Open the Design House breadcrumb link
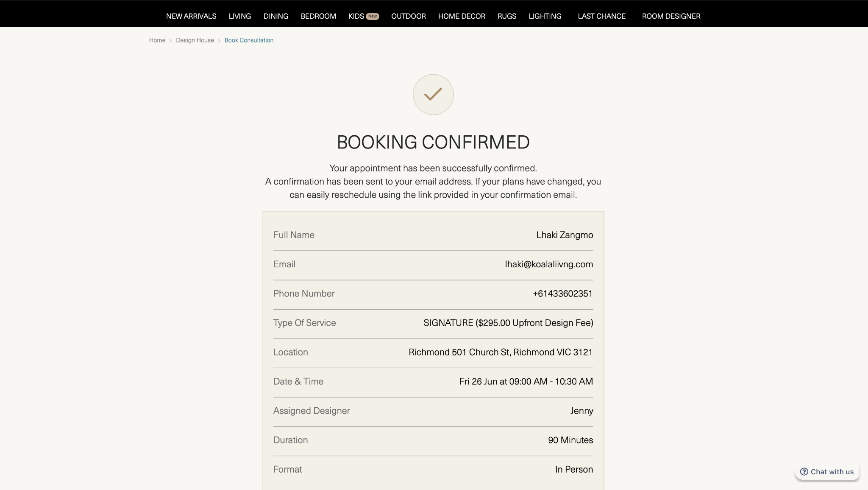Viewport: 868px width, 490px height. point(195,40)
